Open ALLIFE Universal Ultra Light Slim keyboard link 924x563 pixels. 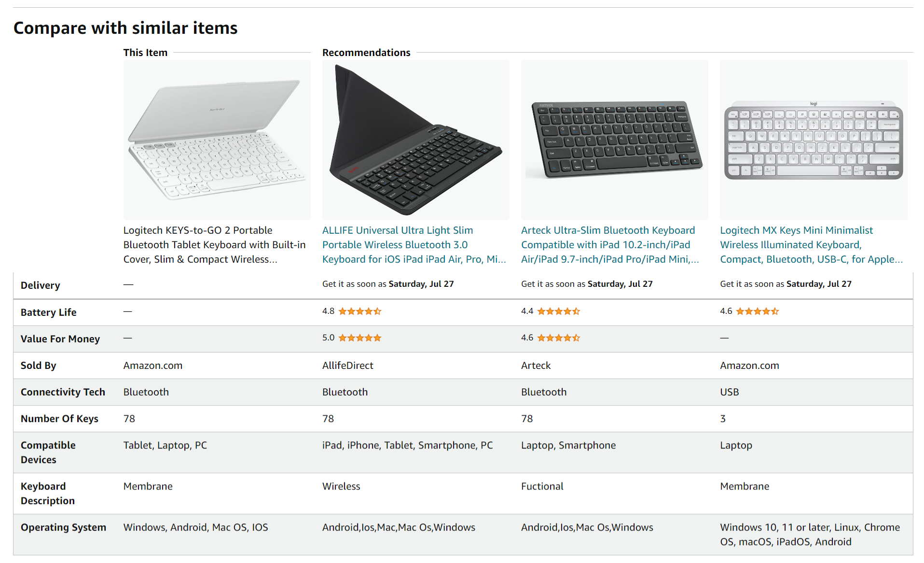coord(414,245)
